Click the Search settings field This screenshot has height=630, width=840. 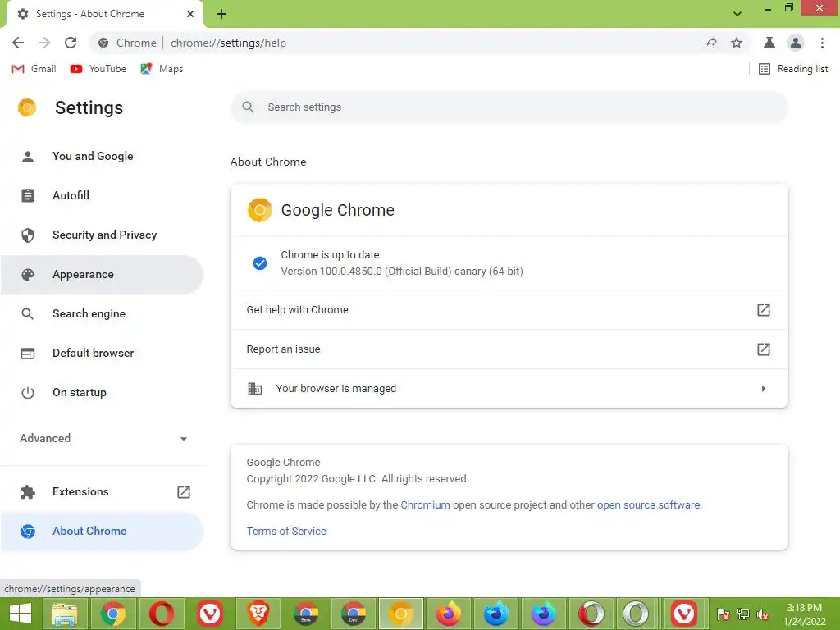[509, 107]
